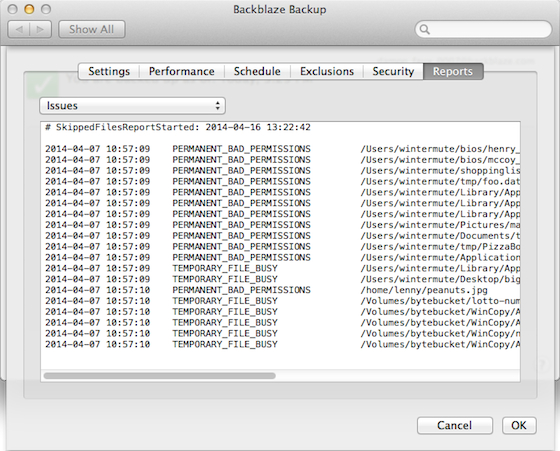Screen dimensions: 560x451
Task: Click the /Users/wintermute/tmp/PizzaBo path entry
Action: 440,247
